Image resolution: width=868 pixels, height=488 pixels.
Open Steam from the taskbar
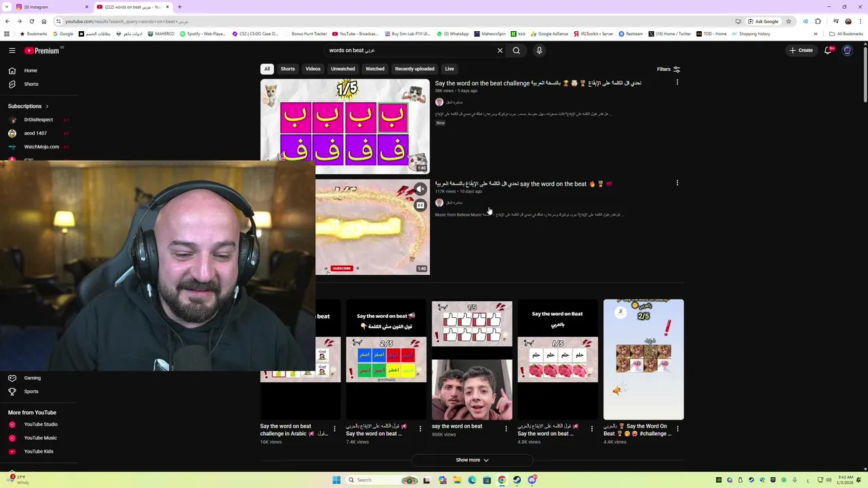pyautogui.click(x=517, y=480)
